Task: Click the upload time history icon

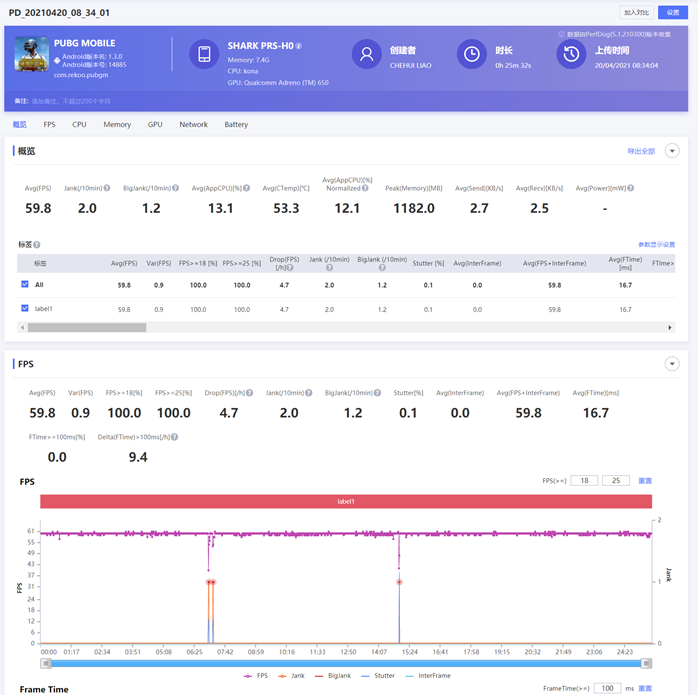Action: (571, 54)
